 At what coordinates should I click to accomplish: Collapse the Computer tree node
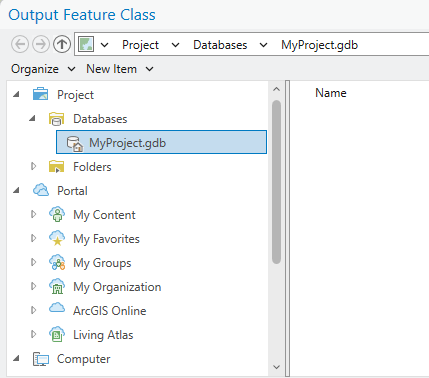tap(16, 359)
